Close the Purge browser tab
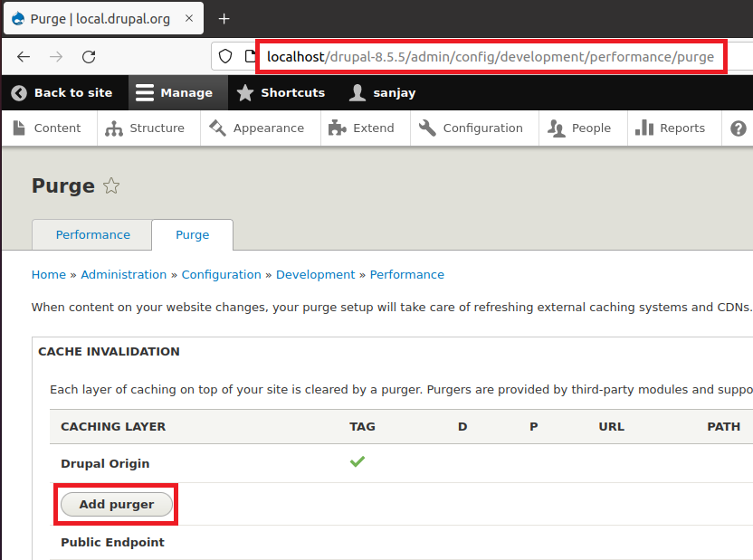753x560 pixels. [x=189, y=19]
